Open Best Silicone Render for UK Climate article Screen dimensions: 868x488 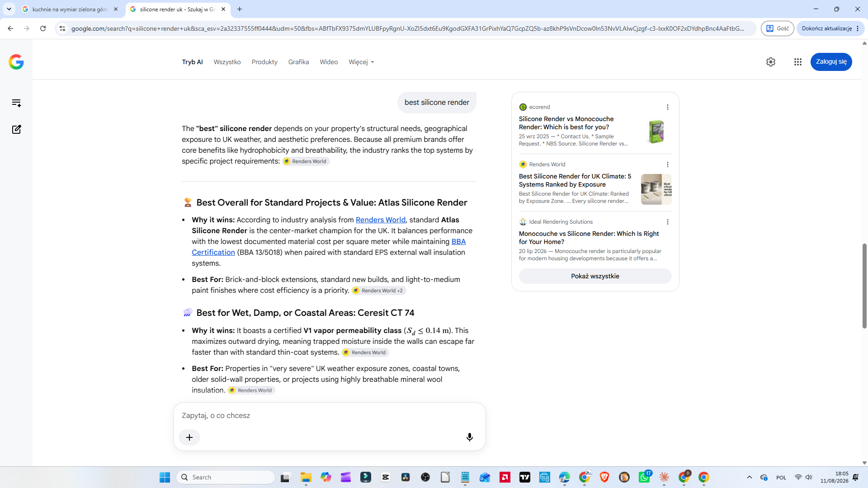(575, 180)
